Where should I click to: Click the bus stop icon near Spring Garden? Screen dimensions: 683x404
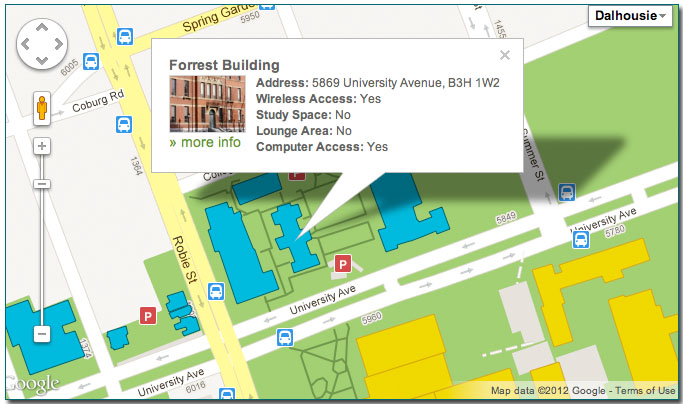point(125,36)
